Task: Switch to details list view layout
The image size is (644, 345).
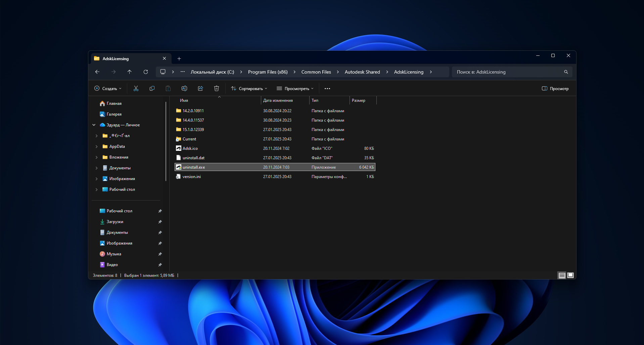Action: click(562, 275)
